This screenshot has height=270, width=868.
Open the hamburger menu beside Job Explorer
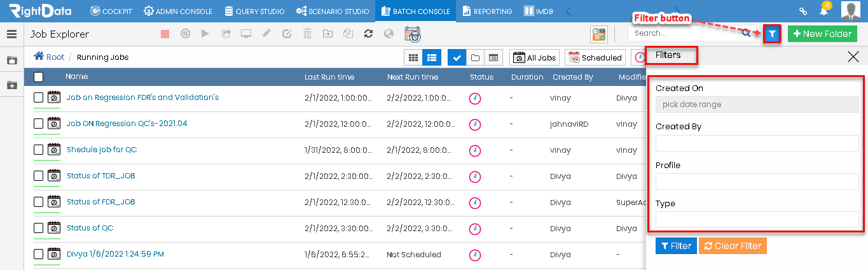point(11,34)
